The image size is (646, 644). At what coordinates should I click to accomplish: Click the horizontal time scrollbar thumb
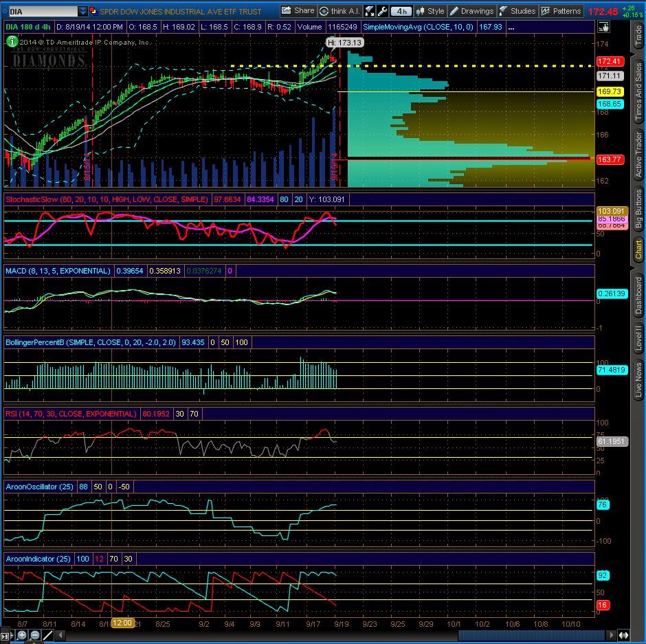pos(532,635)
